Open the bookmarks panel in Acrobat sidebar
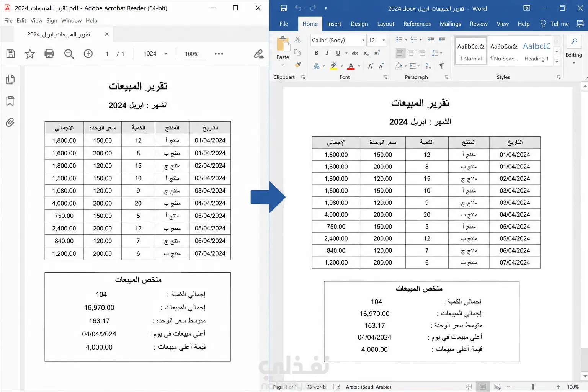 (10, 101)
